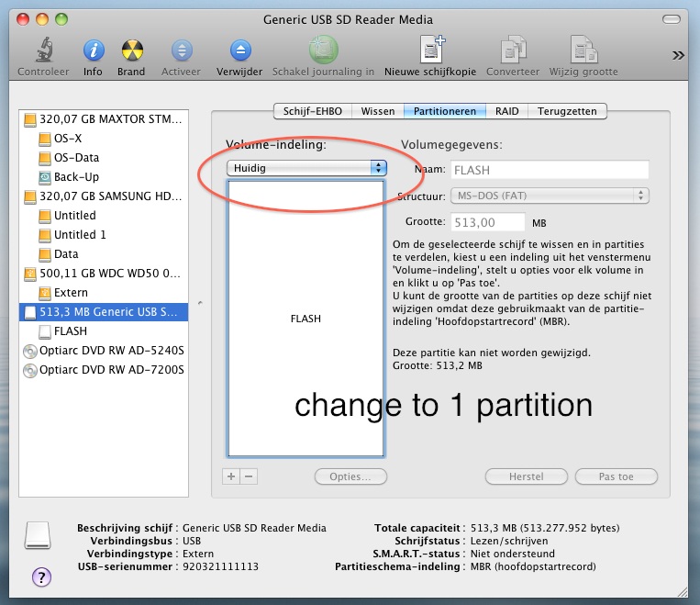
Task: Open the RAID tab
Action: pyautogui.click(x=506, y=111)
